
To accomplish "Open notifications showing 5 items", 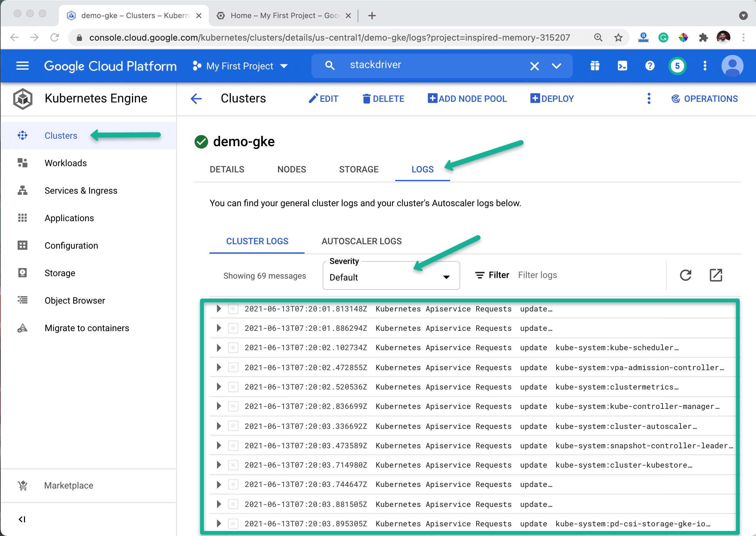I will coord(677,66).
